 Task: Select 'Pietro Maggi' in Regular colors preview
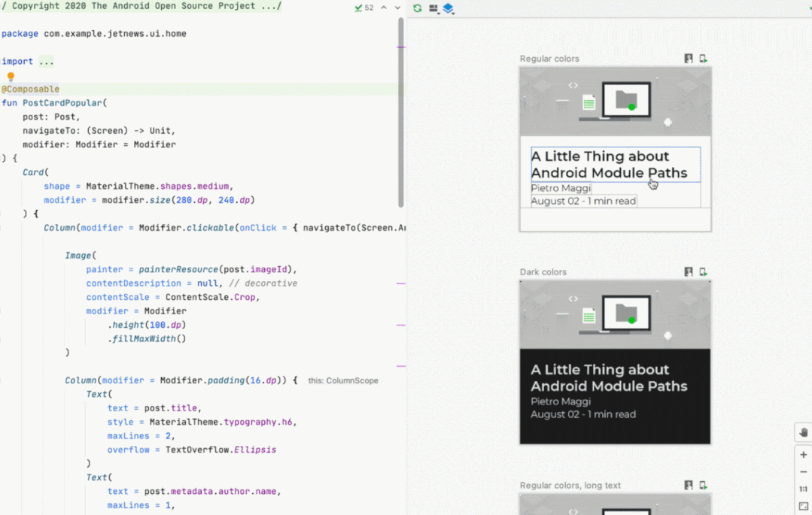[561, 189]
